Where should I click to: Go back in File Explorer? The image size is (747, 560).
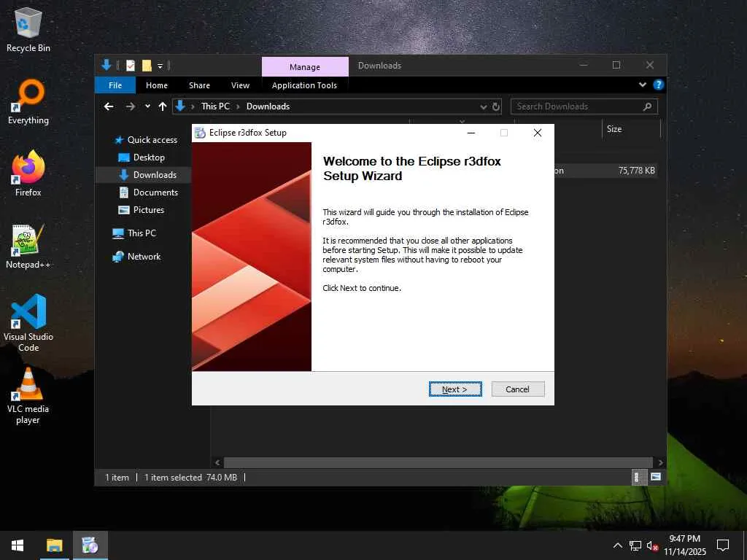coord(109,106)
